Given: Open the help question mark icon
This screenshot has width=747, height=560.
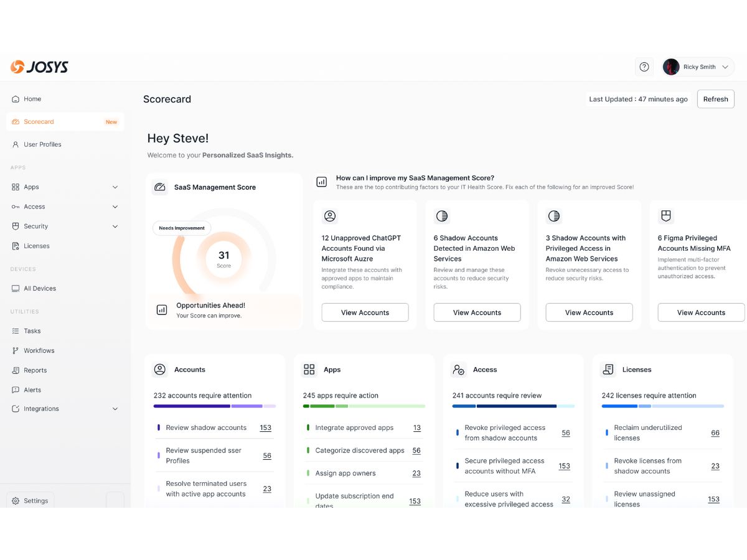Looking at the screenshot, I should pyautogui.click(x=644, y=67).
